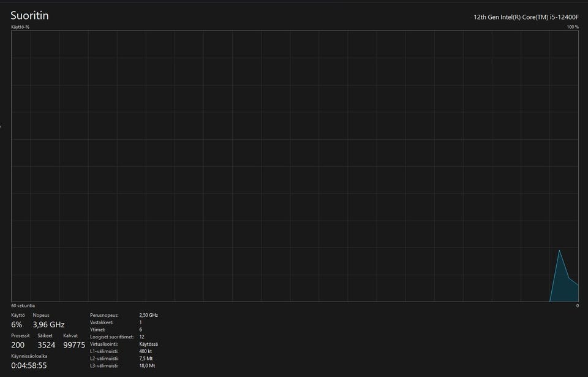Viewport: 588px width, 377px height.
Task: Click the "Vastakkeet:" label
Action: click(x=102, y=322)
